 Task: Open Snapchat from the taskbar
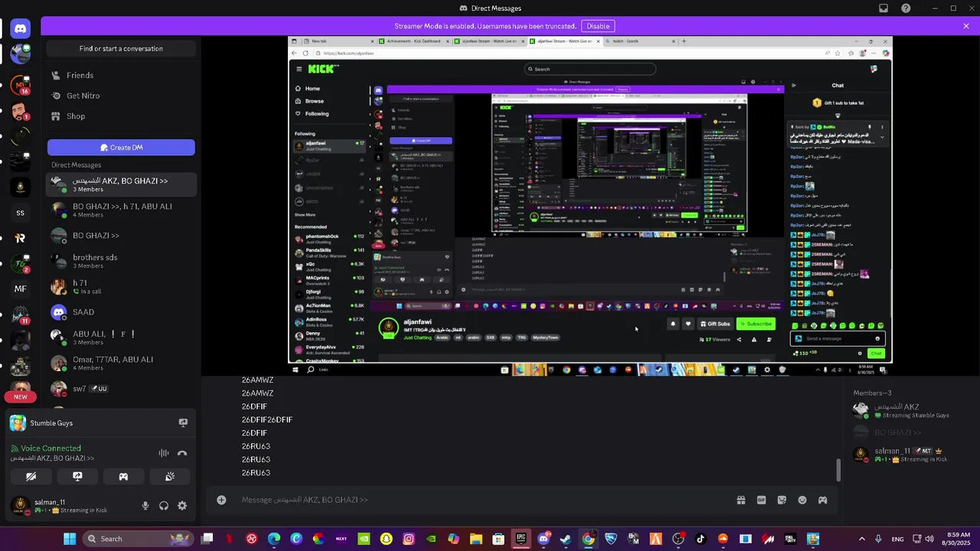tap(387, 539)
